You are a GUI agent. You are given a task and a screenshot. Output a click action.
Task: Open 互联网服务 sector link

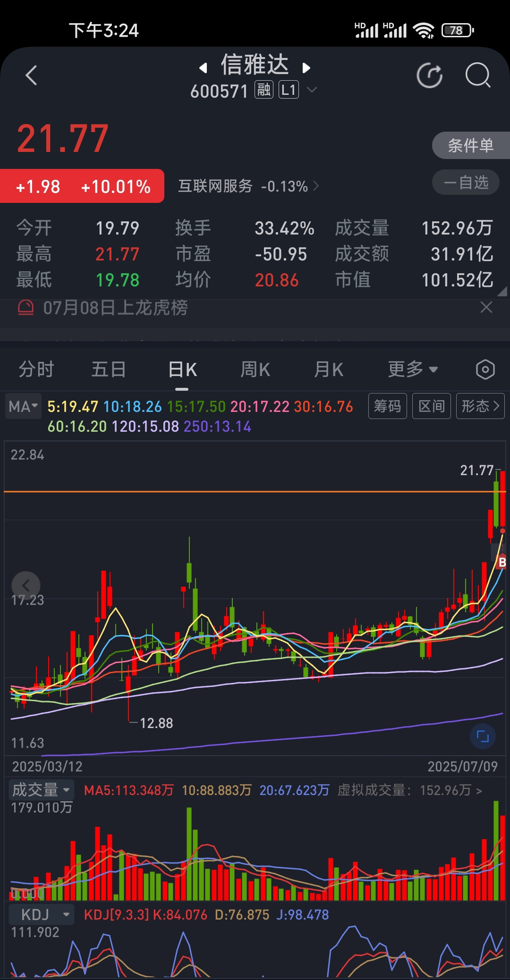[248, 186]
